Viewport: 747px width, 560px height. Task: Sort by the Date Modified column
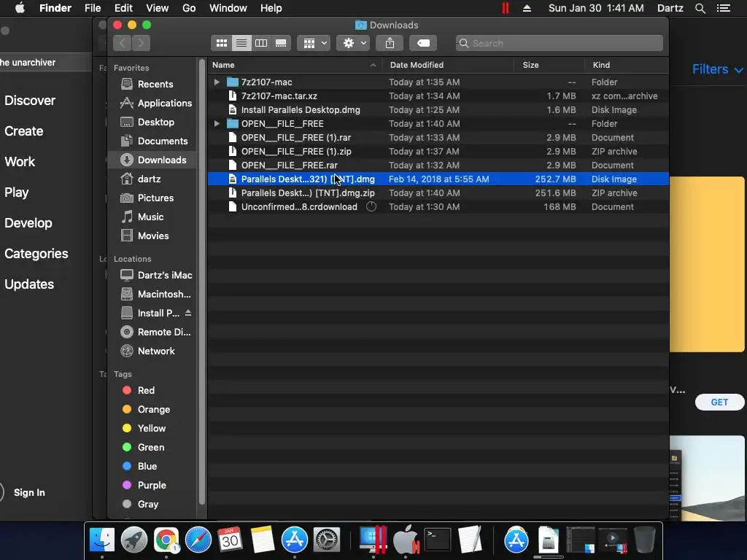(448, 65)
